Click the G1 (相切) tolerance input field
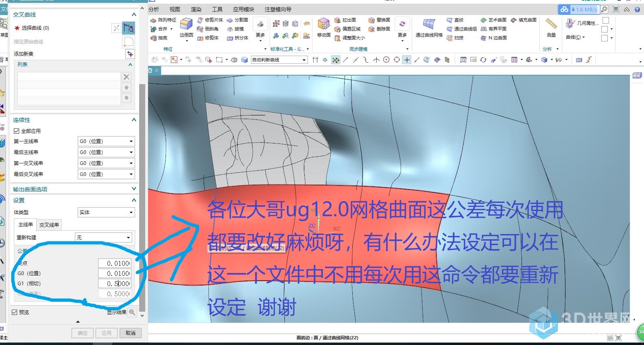This screenshot has height=345, width=644. [115, 284]
